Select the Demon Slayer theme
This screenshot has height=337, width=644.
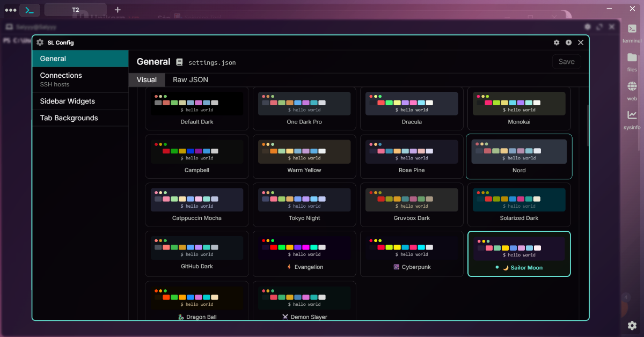[304, 301]
